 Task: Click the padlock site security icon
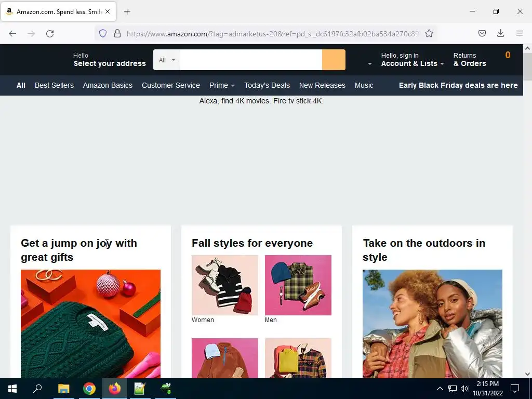tap(117, 33)
